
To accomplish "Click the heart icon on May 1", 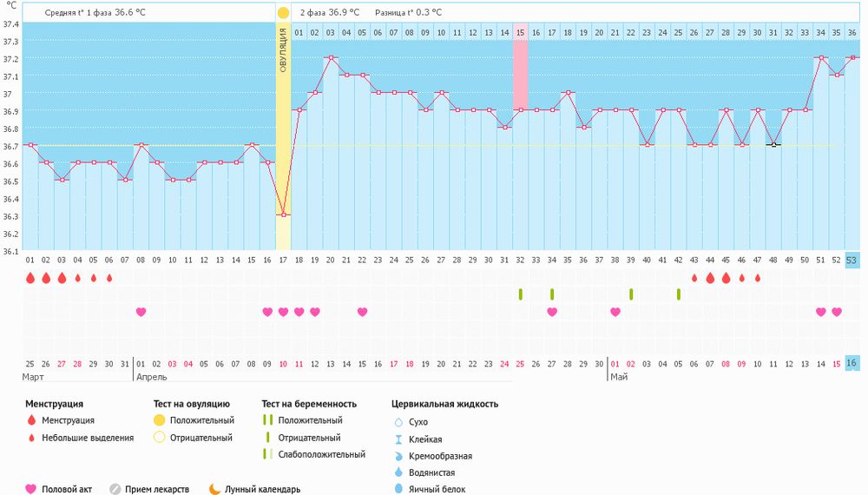I will pos(615,312).
